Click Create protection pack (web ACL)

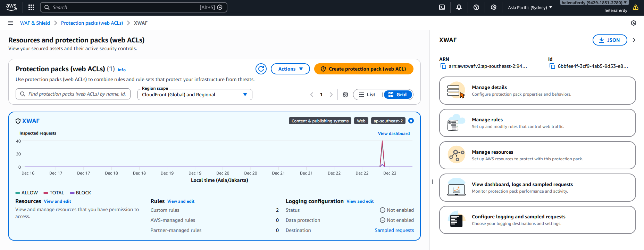[363, 69]
